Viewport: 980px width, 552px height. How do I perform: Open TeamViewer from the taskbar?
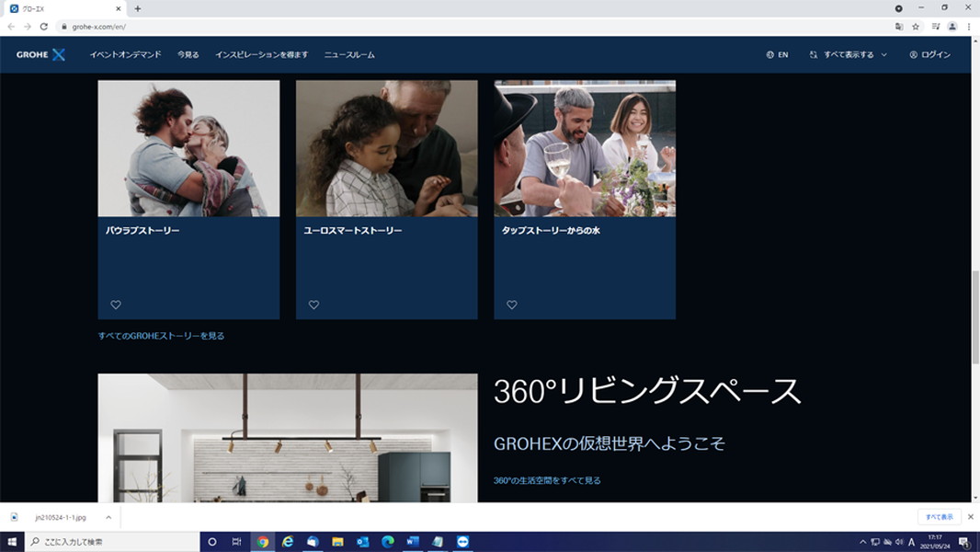(462, 542)
